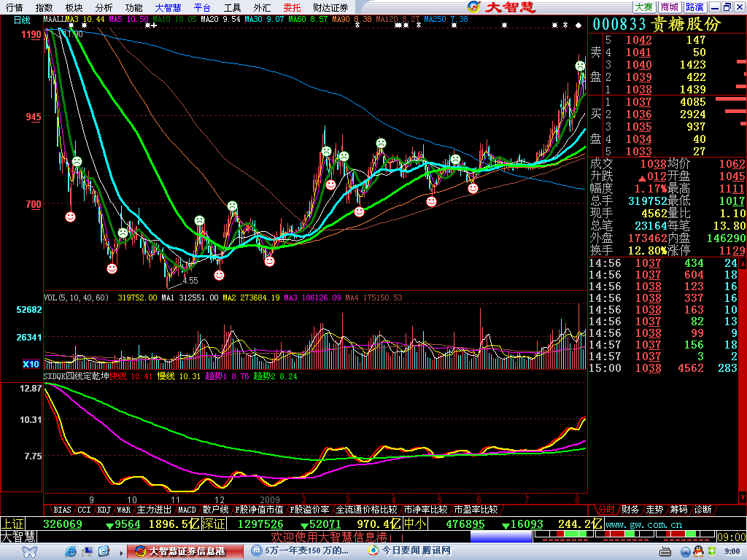Switch to the KDJ indicator tab
747x560 pixels.
pos(104,510)
